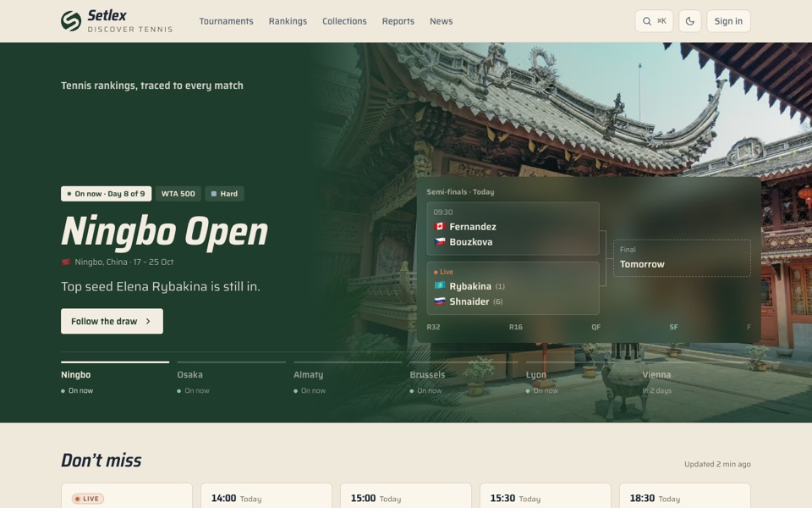Click the China flag next to Ningbo, China

point(66,262)
